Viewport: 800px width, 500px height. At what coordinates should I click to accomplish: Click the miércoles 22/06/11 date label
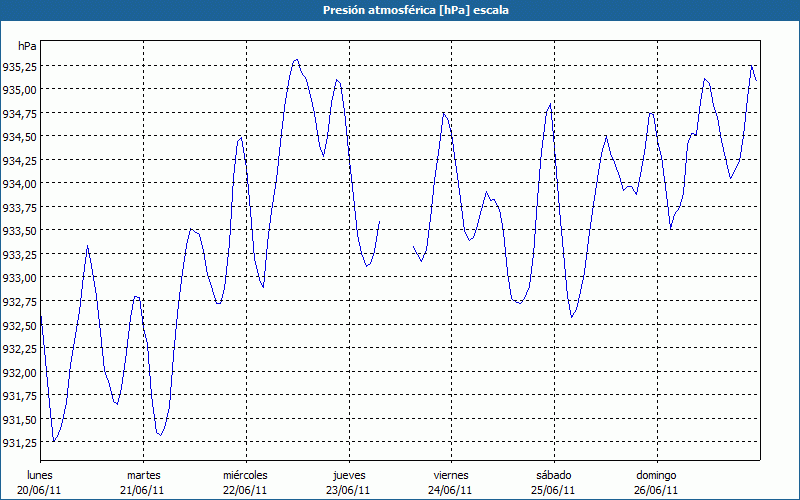(245, 482)
